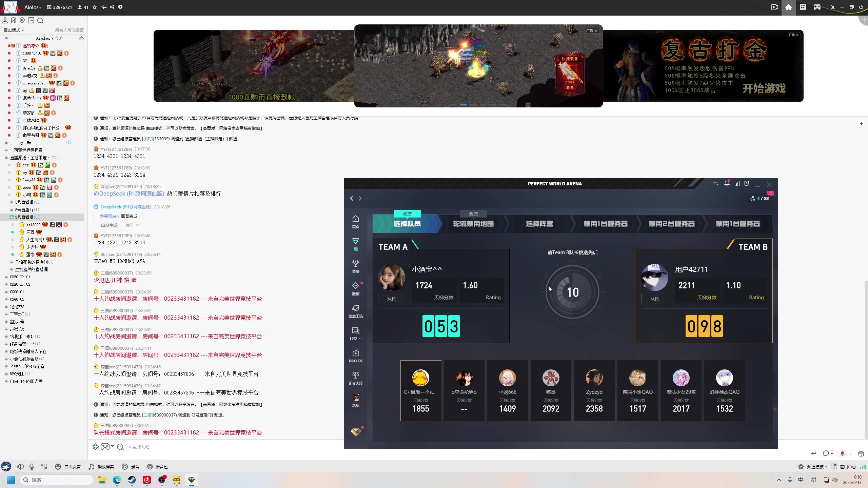Open the 活动 events icon
The image size is (868, 488).
(x=355, y=401)
